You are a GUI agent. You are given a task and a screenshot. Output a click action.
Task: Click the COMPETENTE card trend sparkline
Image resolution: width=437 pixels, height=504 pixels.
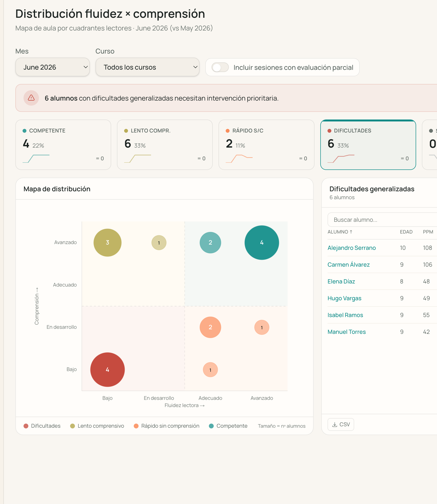(x=36, y=158)
